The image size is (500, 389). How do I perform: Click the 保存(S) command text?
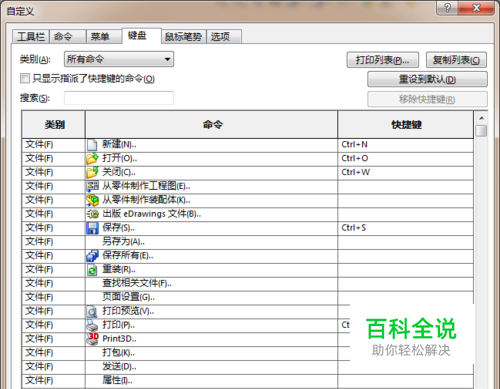tap(119, 228)
